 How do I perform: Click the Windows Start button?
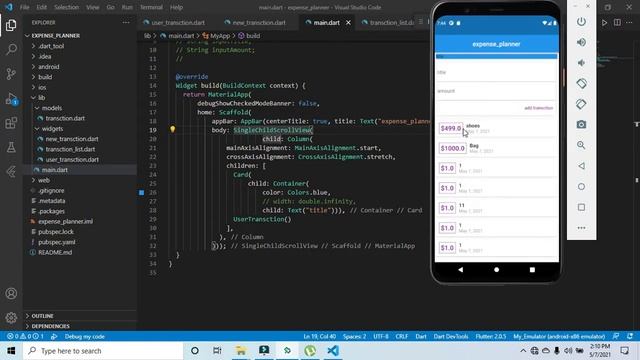11,351
